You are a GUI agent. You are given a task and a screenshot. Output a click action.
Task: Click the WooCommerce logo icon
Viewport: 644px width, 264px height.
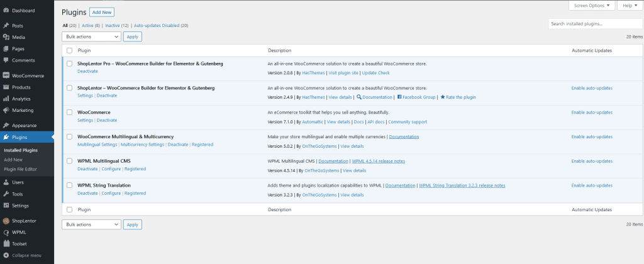point(6,75)
